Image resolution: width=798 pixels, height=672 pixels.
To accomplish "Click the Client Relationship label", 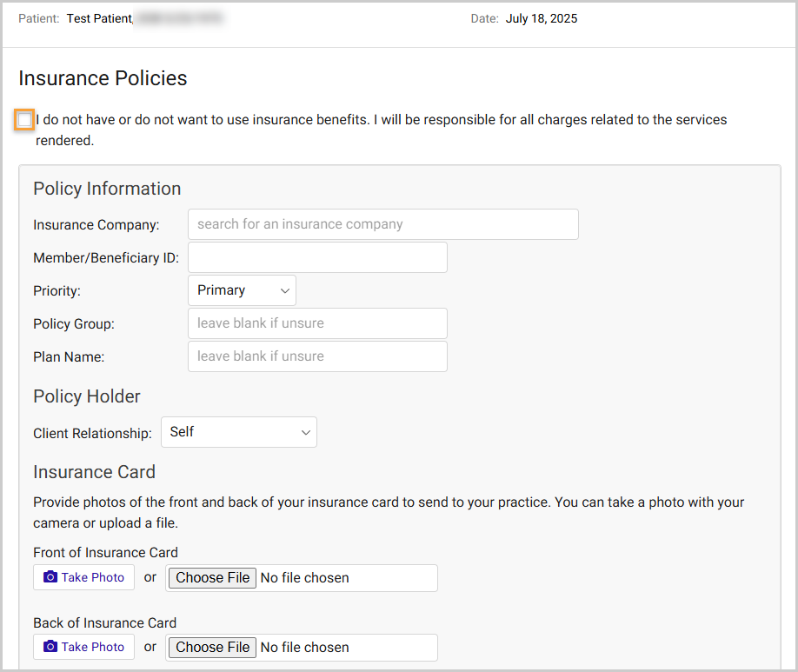I will [x=93, y=433].
